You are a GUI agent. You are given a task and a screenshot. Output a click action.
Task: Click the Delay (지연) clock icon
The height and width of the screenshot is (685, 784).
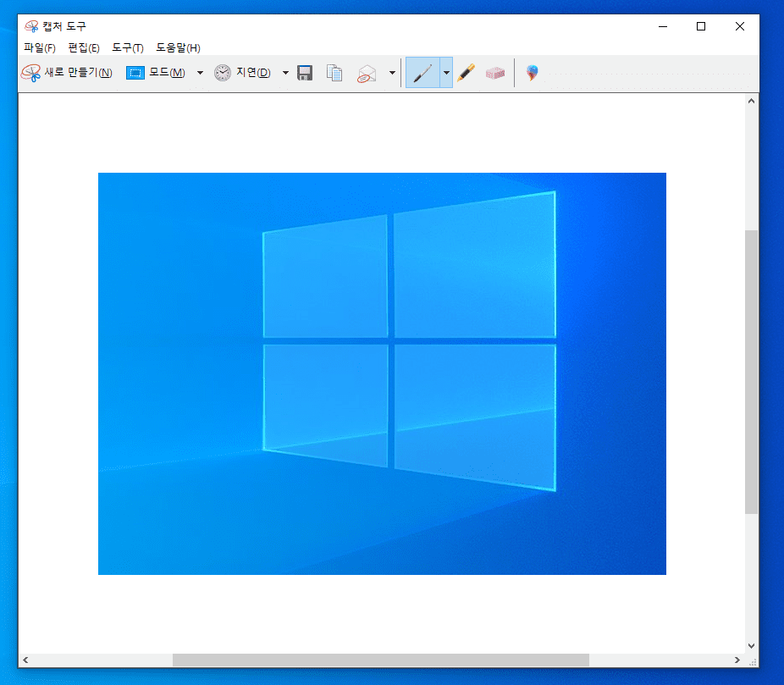click(x=223, y=73)
